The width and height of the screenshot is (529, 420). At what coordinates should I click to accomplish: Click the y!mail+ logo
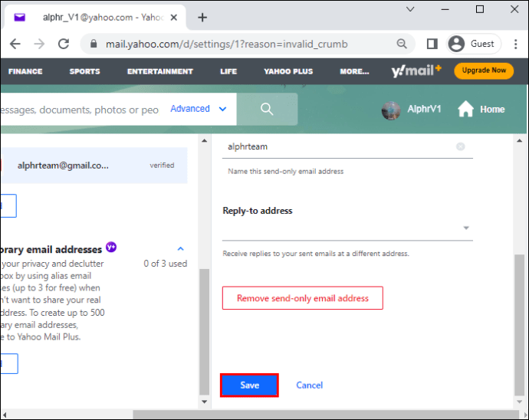(416, 71)
